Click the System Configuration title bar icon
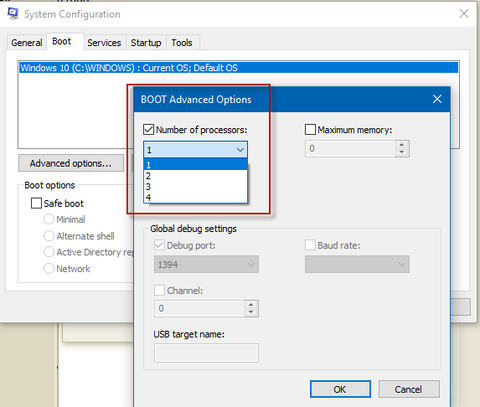Viewport: 480px width, 407px height. click(13, 13)
